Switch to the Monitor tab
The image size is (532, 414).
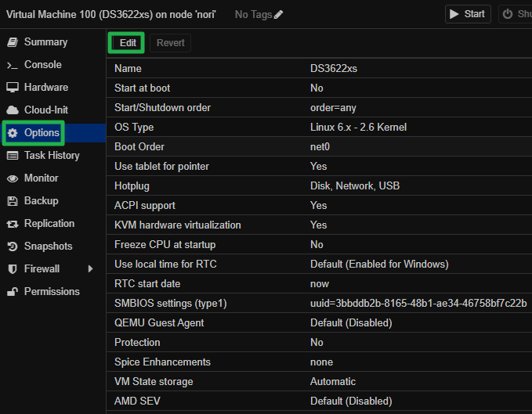click(x=41, y=178)
